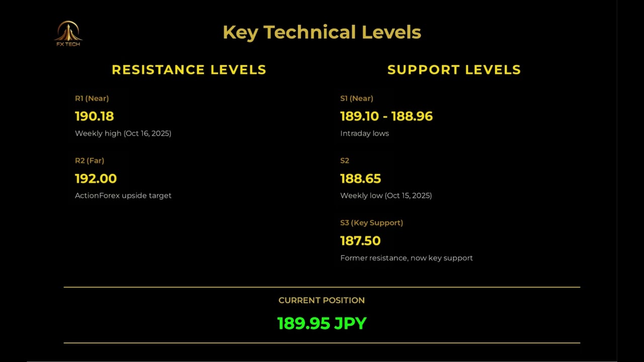Click the 189.10 - 188.96 support range

(x=386, y=116)
